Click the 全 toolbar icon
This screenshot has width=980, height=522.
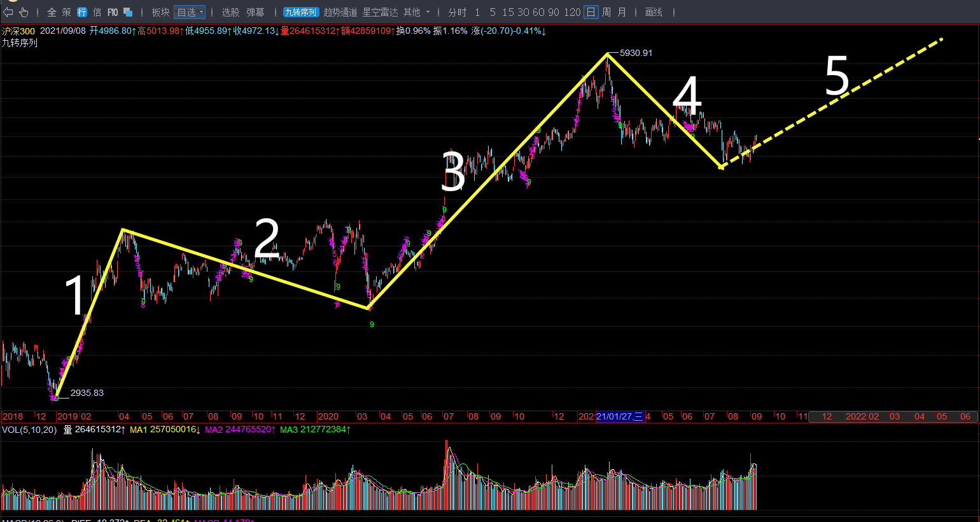tap(52, 12)
